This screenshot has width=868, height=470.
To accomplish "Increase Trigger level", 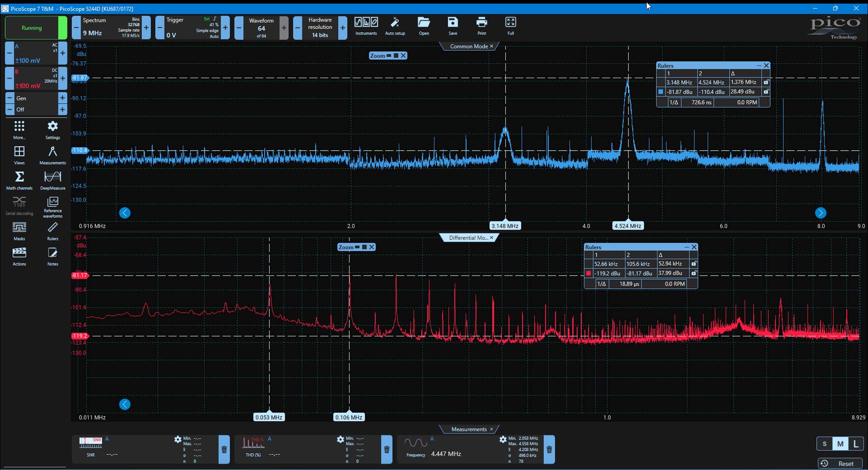I will (225, 28).
